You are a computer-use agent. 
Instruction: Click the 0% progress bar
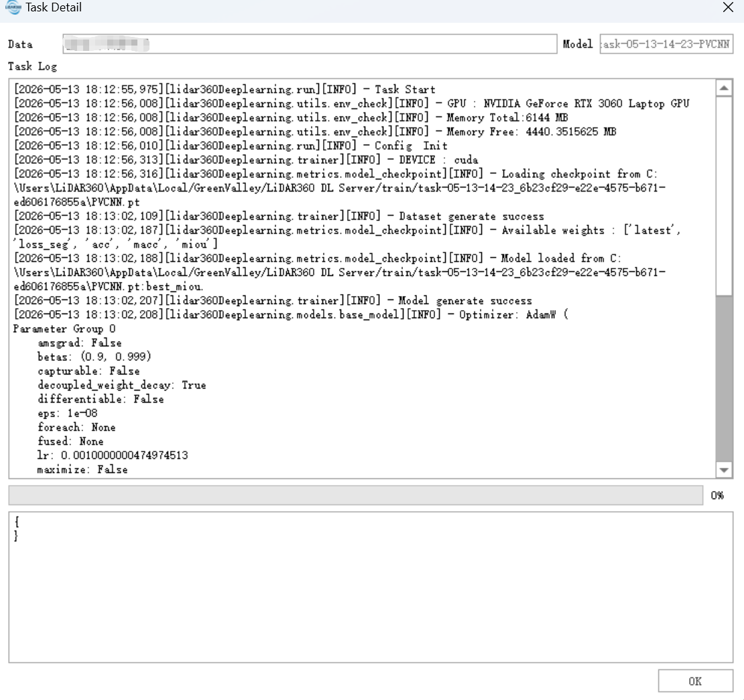355,495
